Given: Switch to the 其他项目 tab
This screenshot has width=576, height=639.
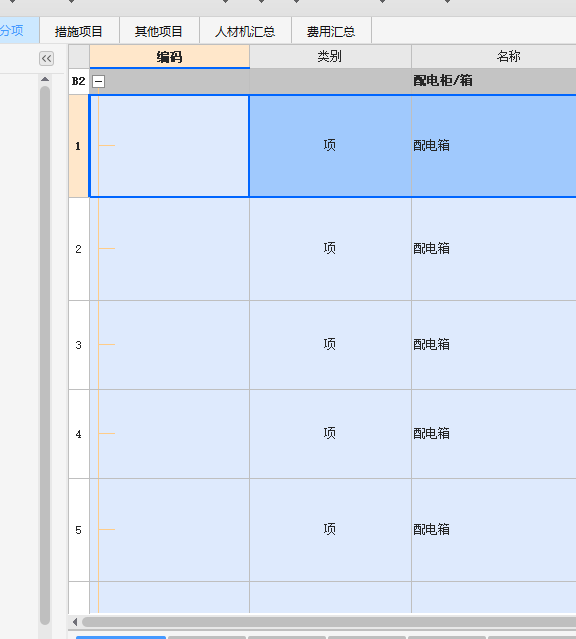Looking at the screenshot, I should pyautogui.click(x=159, y=31).
